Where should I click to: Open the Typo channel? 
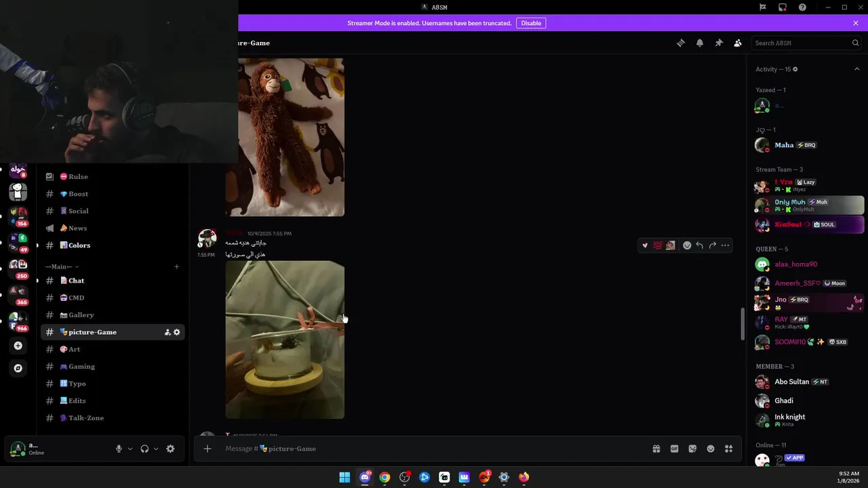[113, 384]
